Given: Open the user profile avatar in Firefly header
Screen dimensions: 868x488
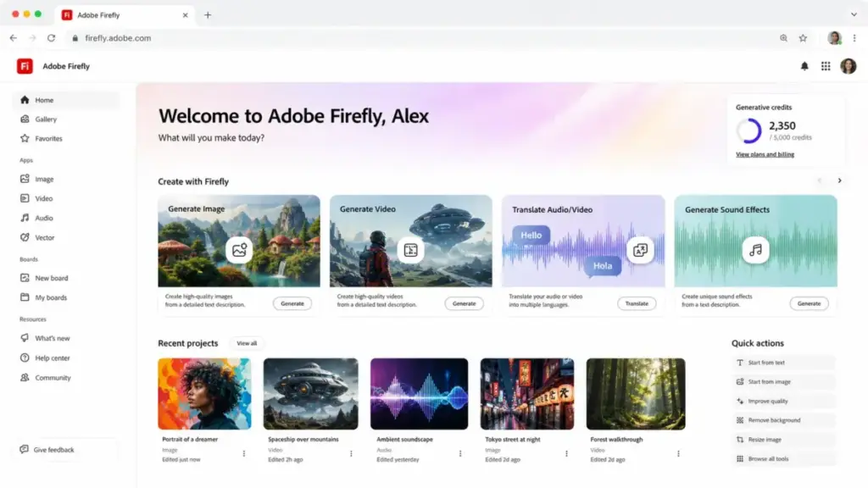Looking at the screenshot, I should coord(848,66).
